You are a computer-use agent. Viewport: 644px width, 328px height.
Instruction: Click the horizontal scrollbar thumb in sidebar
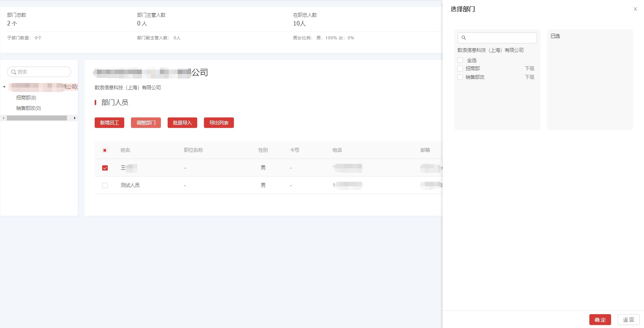(37, 118)
